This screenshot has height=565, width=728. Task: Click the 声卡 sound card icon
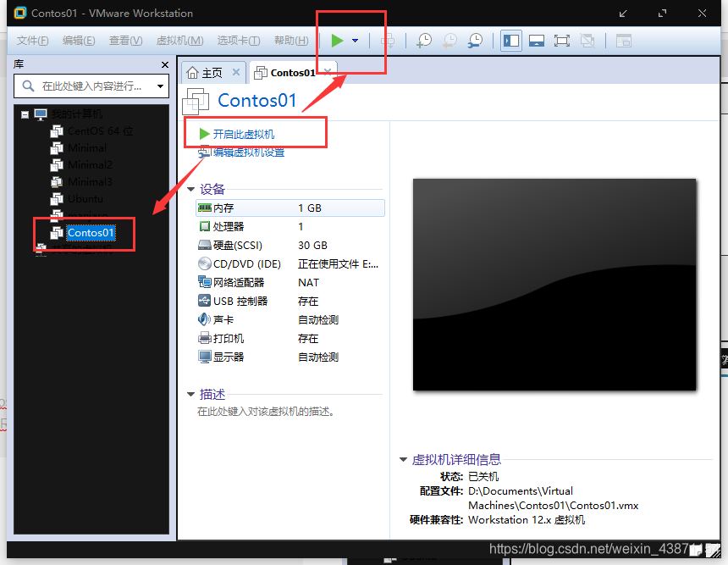pyautogui.click(x=204, y=319)
